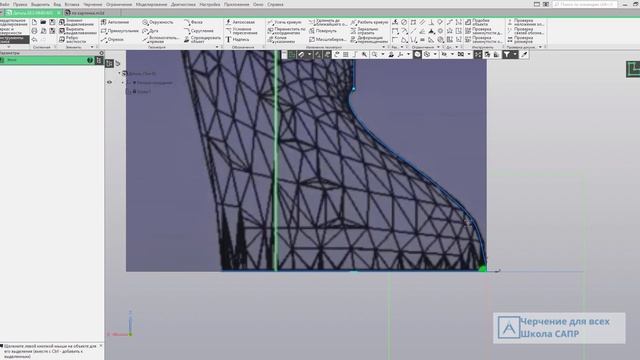Click the parallel constraint icon

422,22
